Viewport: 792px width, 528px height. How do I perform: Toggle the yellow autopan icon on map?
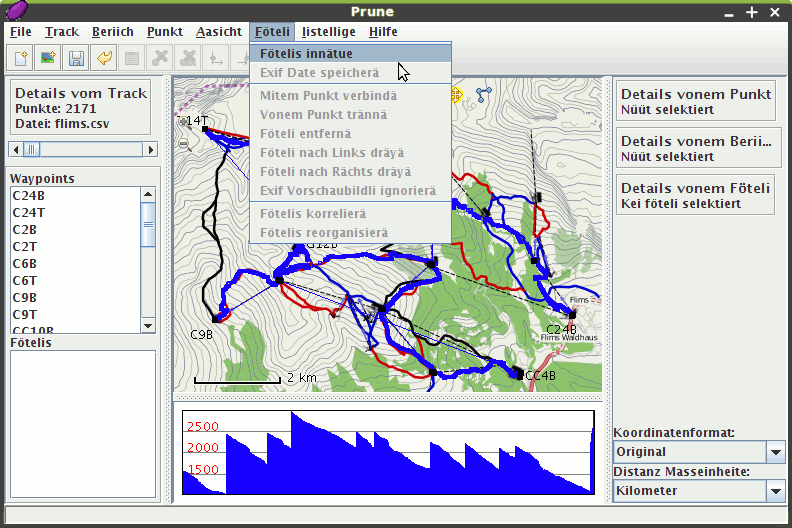457,95
